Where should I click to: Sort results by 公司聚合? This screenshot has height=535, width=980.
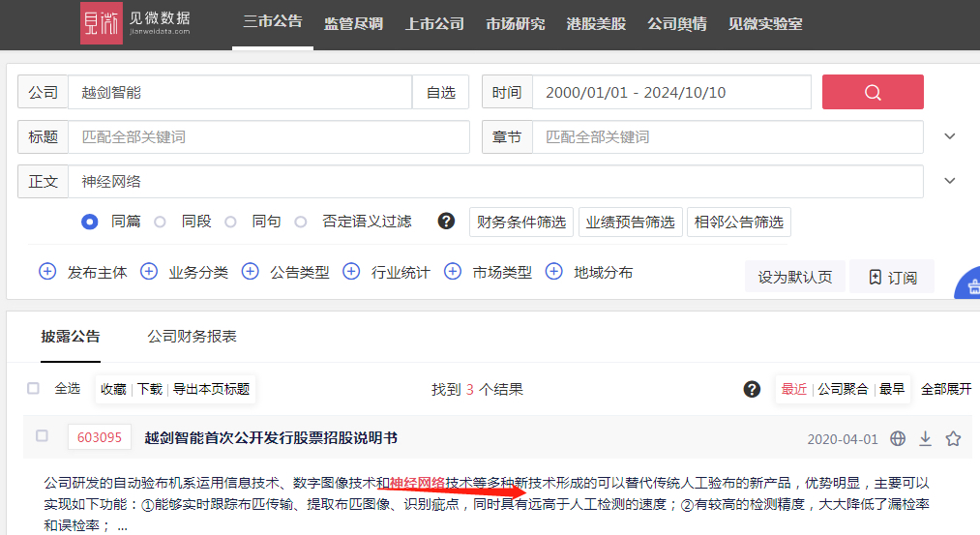[x=843, y=389]
